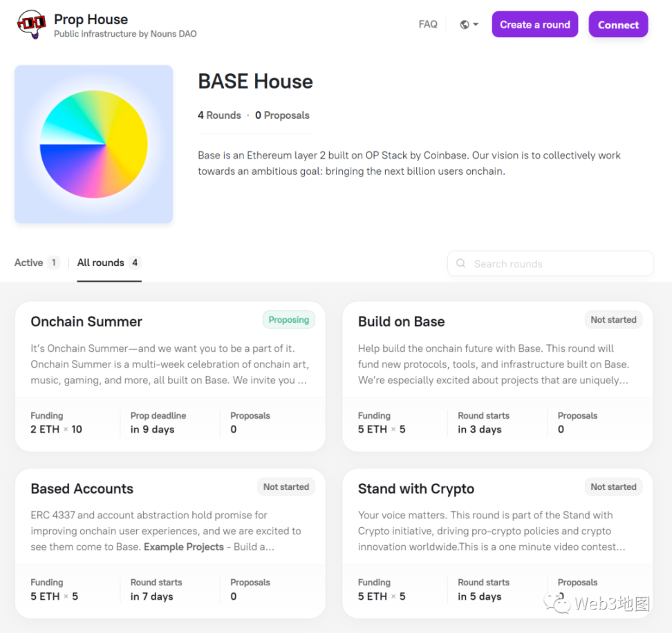
Task: Click Onchain Summer Proposals count '0'
Action: click(234, 429)
